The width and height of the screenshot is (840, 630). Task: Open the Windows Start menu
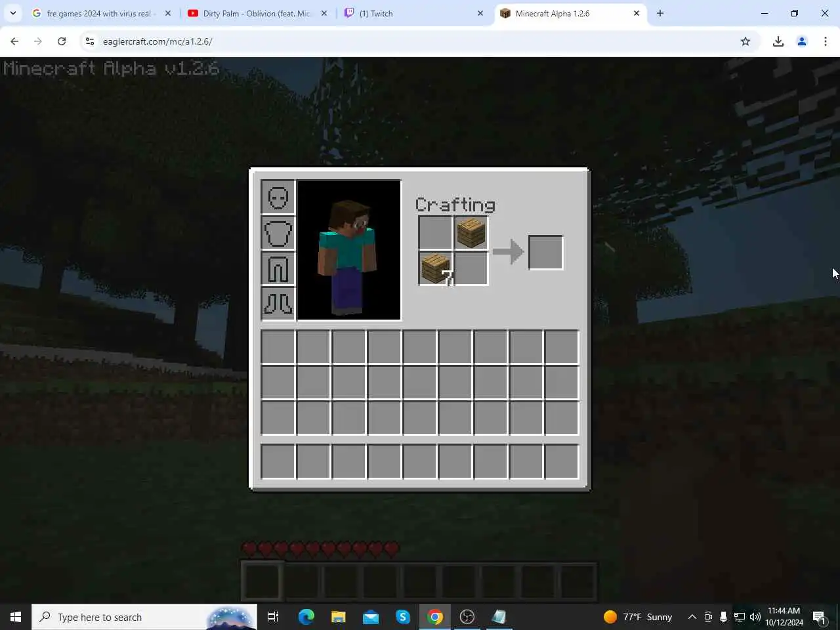click(x=16, y=617)
